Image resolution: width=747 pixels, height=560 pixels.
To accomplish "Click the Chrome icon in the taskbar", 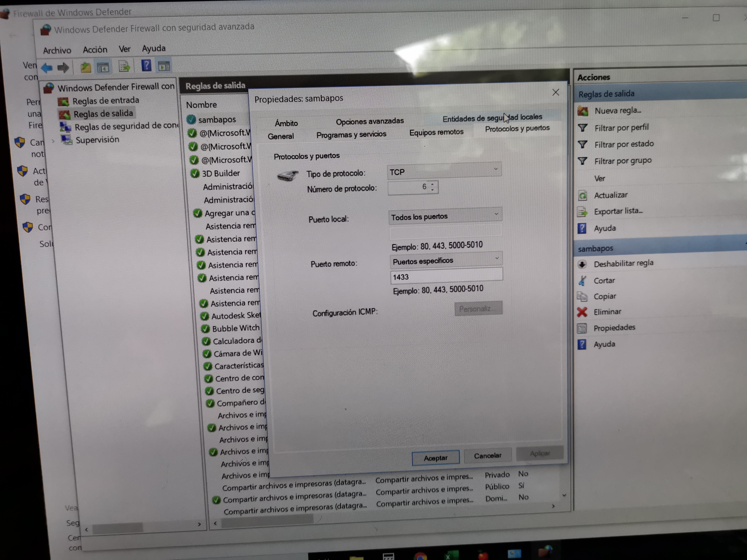I will (420, 556).
